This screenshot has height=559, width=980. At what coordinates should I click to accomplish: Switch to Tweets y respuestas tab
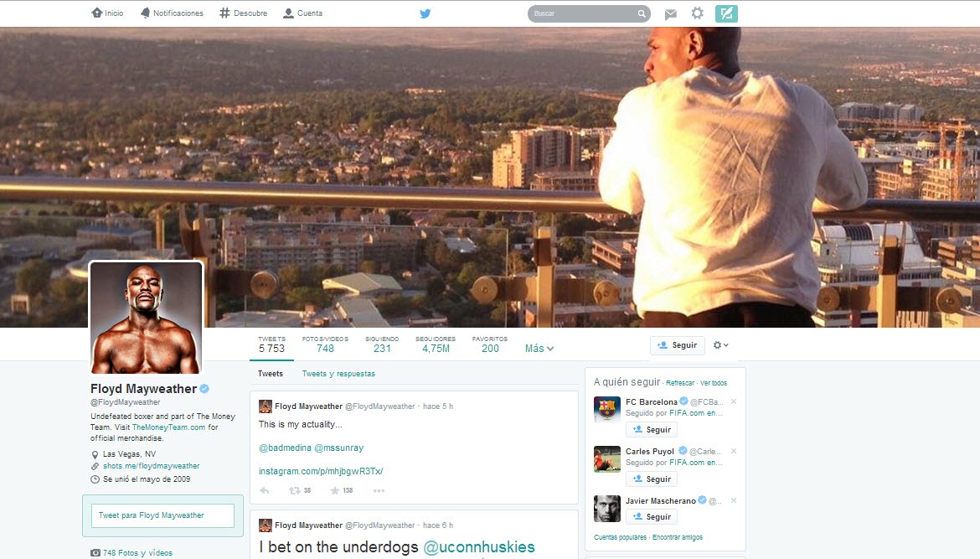click(x=338, y=374)
